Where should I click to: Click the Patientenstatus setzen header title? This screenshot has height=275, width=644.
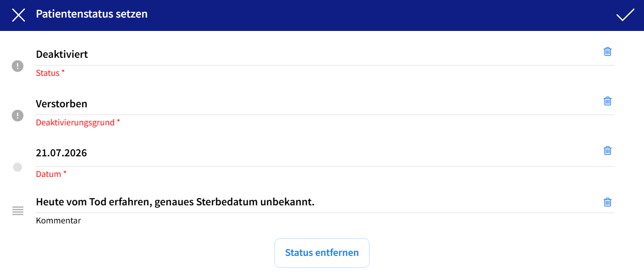click(92, 14)
